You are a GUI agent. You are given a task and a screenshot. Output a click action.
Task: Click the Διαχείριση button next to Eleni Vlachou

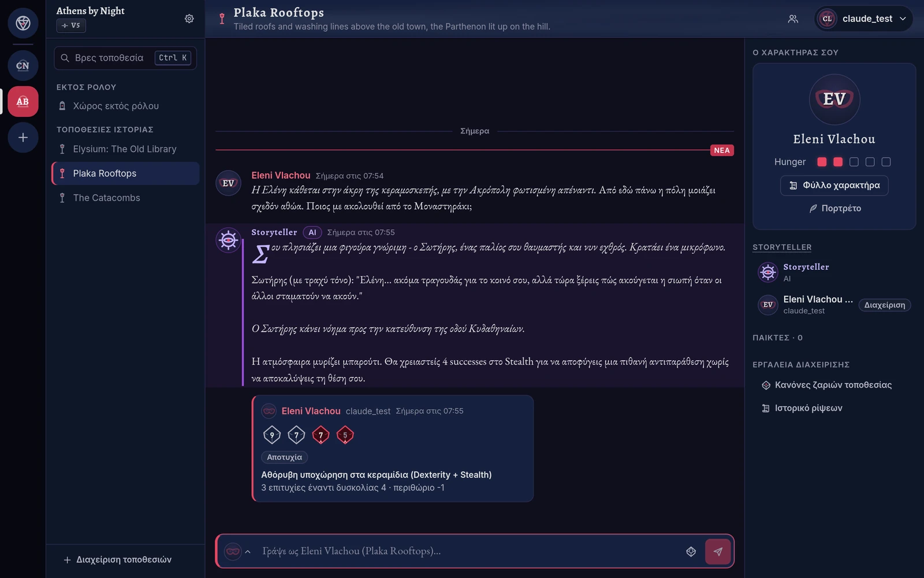884,305
